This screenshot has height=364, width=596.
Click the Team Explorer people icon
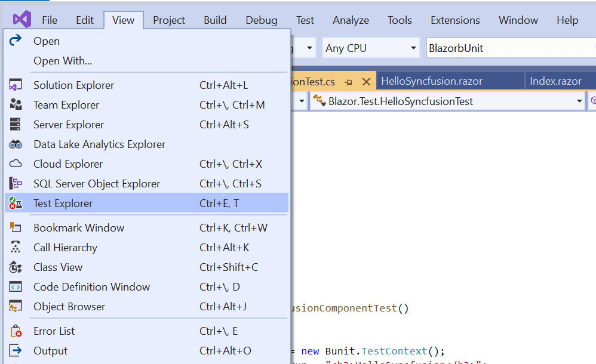click(15, 104)
